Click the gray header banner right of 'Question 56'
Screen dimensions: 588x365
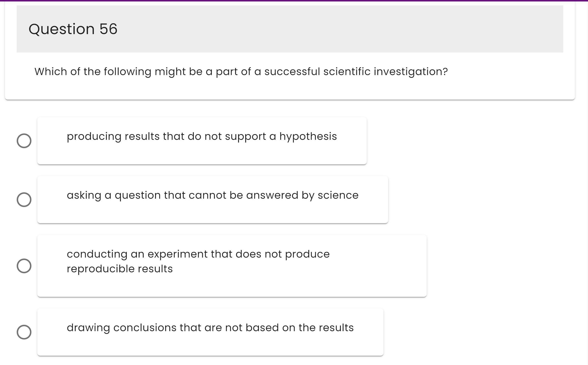(344, 29)
